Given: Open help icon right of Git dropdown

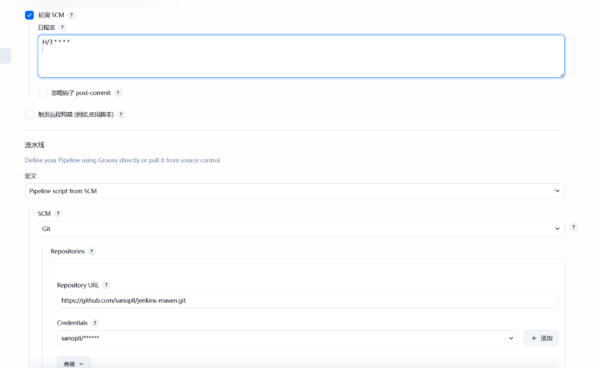Looking at the screenshot, I should [574, 227].
